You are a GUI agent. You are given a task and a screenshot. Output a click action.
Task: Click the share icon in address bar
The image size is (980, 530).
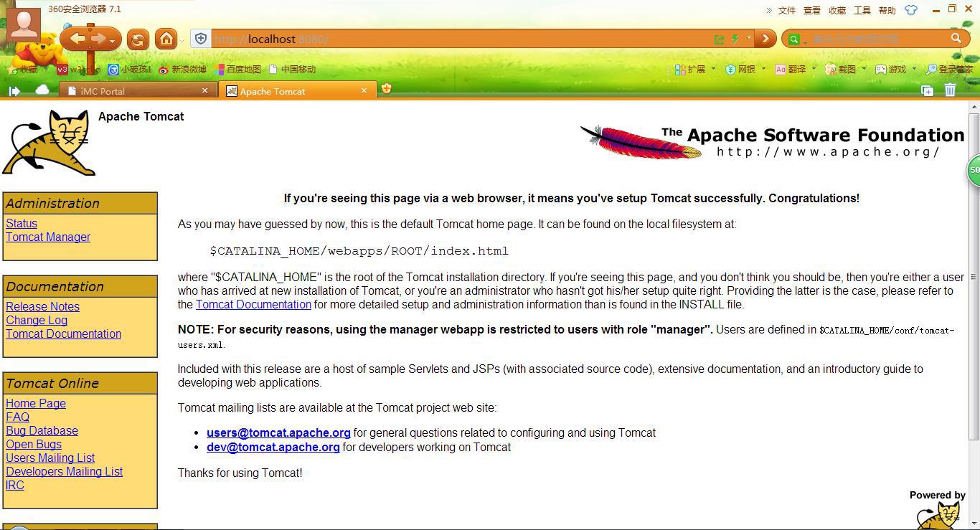[x=719, y=39]
